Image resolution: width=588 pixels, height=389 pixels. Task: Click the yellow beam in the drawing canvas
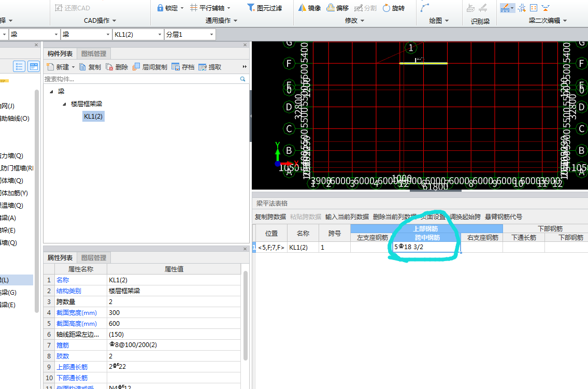[x=423, y=63]
